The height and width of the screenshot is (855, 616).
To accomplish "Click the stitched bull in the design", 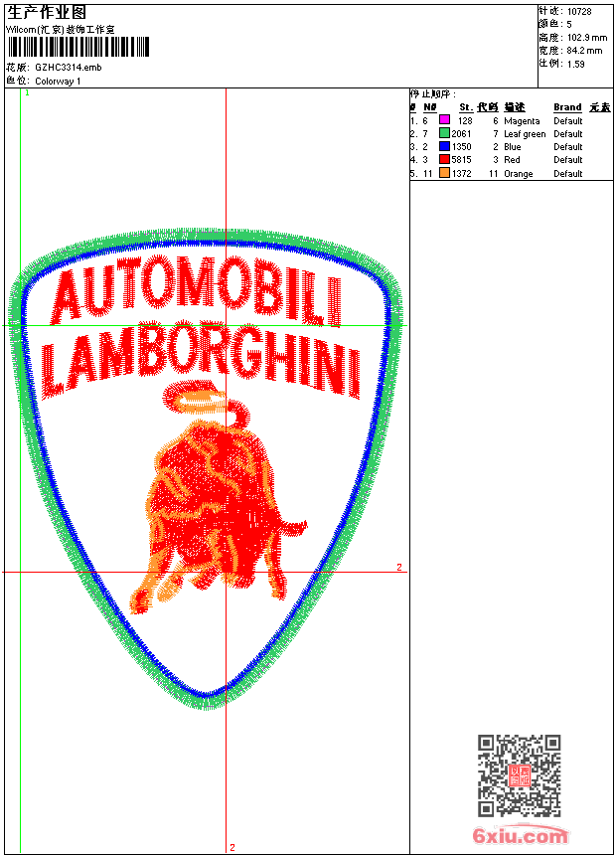I will pos(218,496).
